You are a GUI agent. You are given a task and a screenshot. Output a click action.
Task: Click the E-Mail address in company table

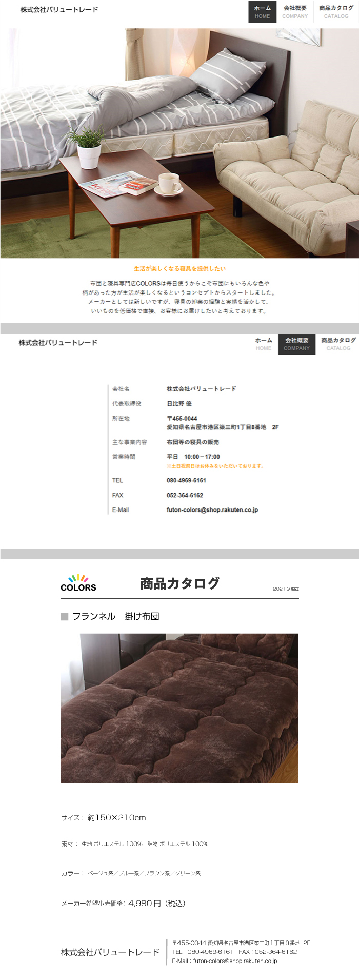click(x=212, y=510)
